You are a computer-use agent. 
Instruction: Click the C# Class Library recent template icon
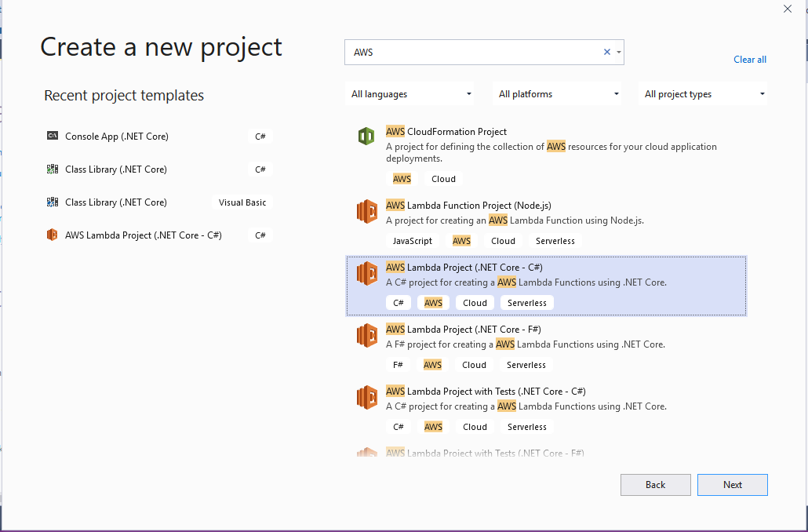pos(53,169)
